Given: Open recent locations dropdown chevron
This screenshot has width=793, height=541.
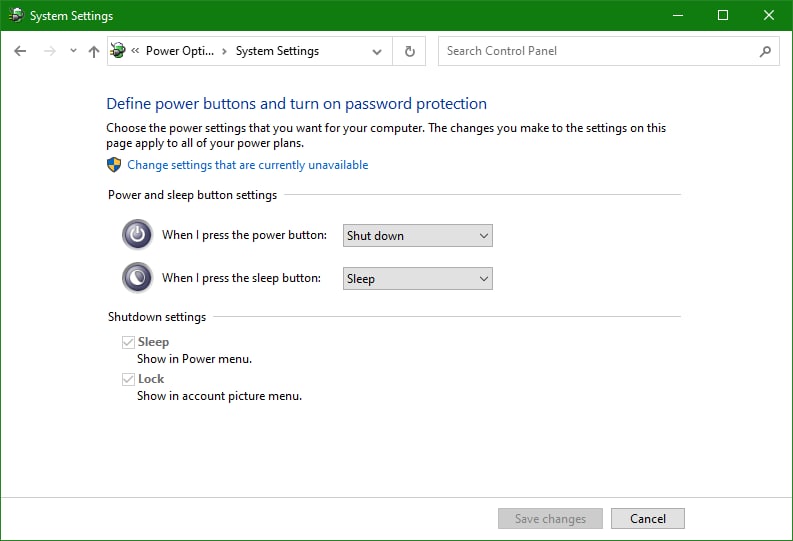Looking at the screenshot, I should tap(73, 51).
